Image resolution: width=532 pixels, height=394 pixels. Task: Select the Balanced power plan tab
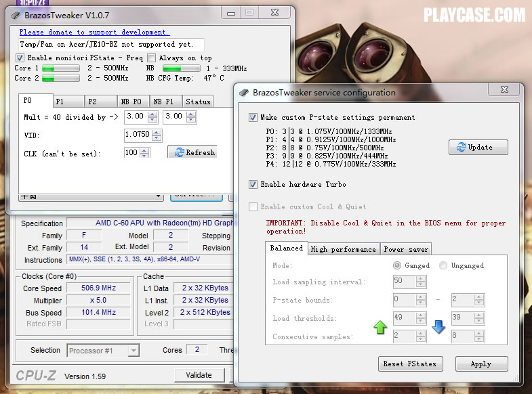(287, 248)
